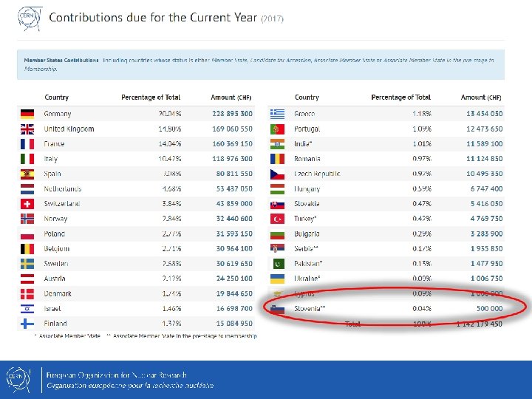
Task: Click the Netherlands country name
Action: [63, 188]
